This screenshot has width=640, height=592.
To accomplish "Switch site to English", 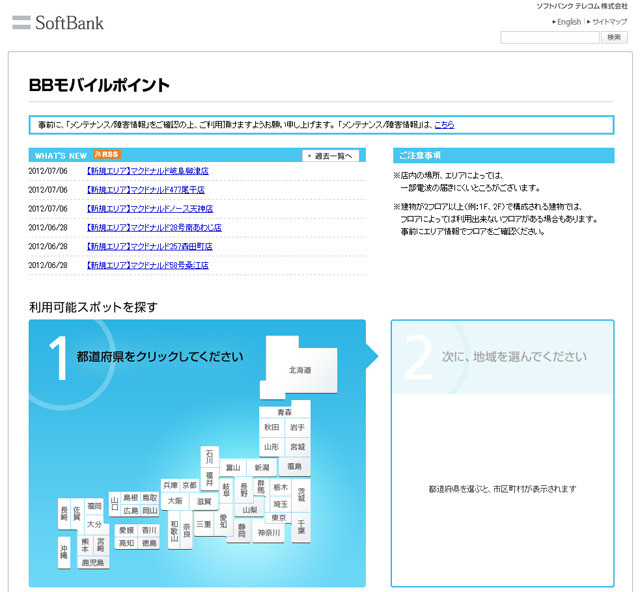I will pyautogui.click(x=569, y=22).
